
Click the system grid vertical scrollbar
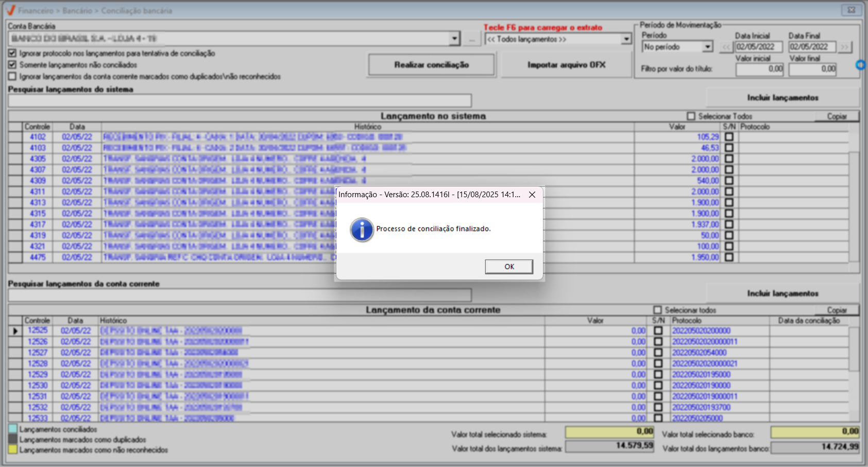click(x=854, y=197)
